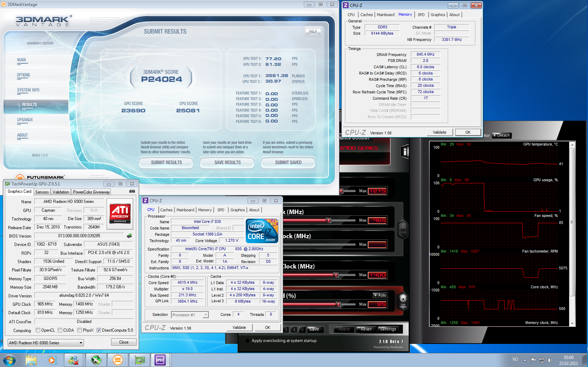Open the Processor #1 selection dropdown
The width and height of the screenshot is (588, 367).
(190, 315)
